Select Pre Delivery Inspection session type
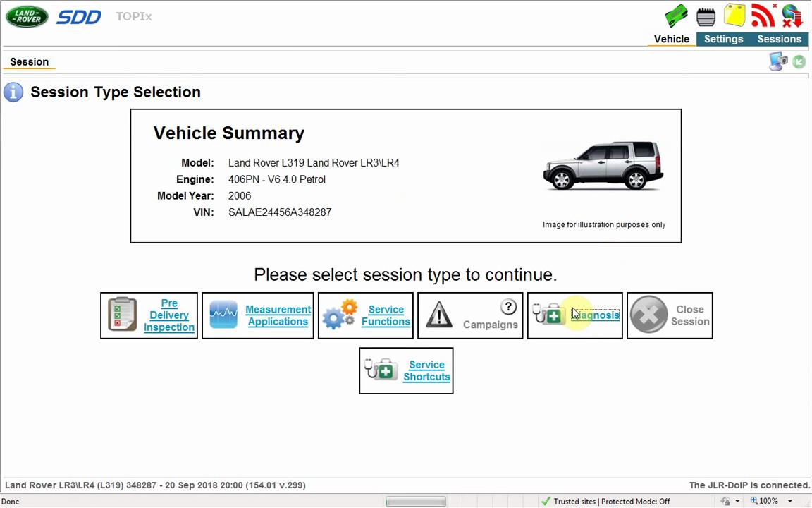Viewport: 812px width, 508px height. point(149,315)
